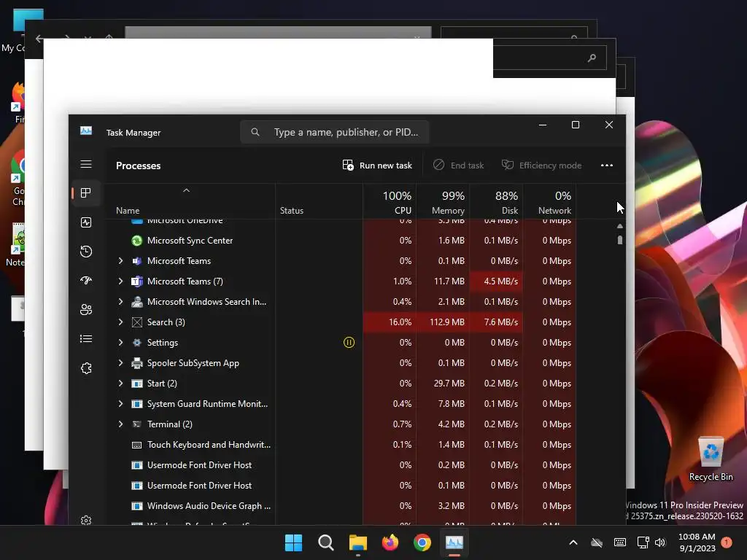Click the scrollbar up arrow
The height and width of the screenshot is (560, 747).
click(x=620, y=226)
